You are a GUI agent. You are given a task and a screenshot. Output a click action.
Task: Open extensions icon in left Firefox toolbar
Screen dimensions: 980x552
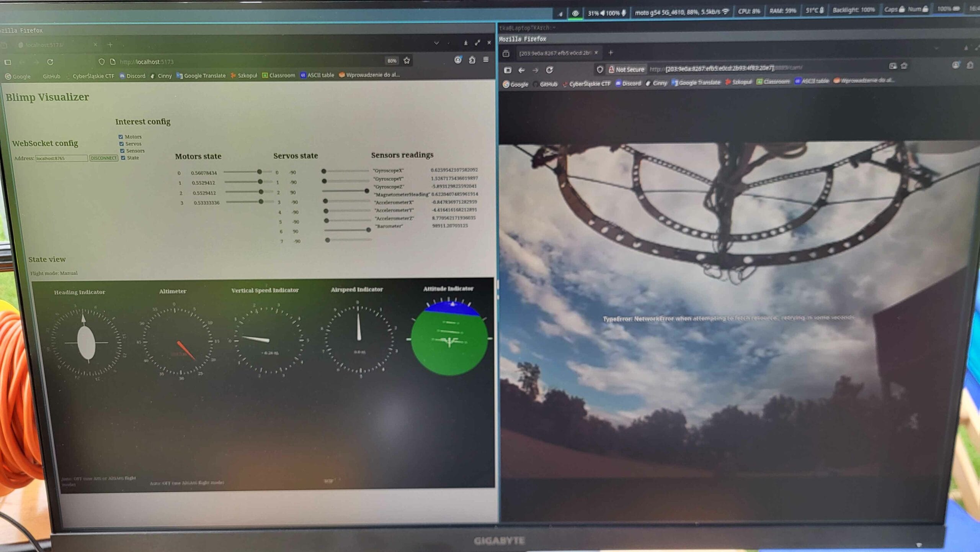tap(472, 60)
